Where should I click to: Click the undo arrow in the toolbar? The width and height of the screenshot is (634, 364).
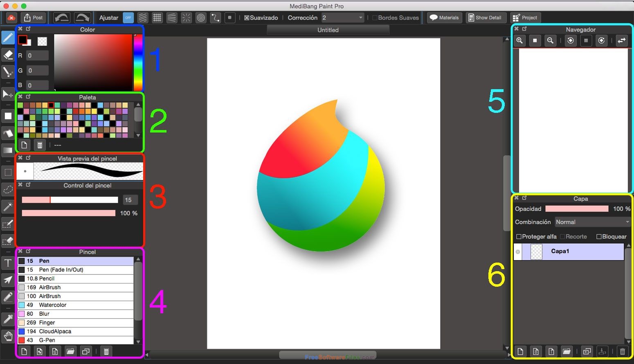pos(62,17)
